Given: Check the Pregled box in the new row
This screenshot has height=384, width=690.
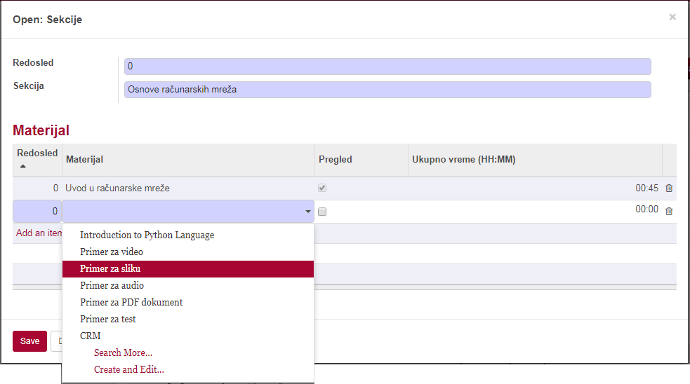Looking at the screenshot, I should [x=322, y=212].
